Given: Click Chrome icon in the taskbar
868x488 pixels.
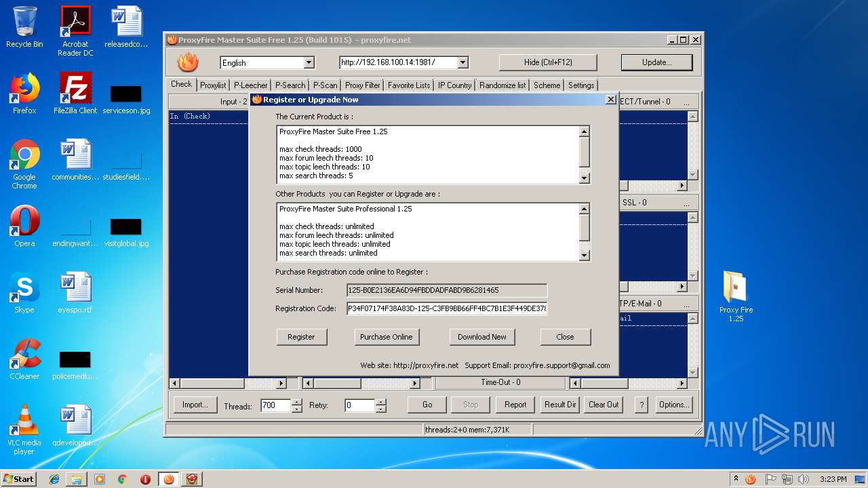Looking at the screenshot, I should (122, 479).
